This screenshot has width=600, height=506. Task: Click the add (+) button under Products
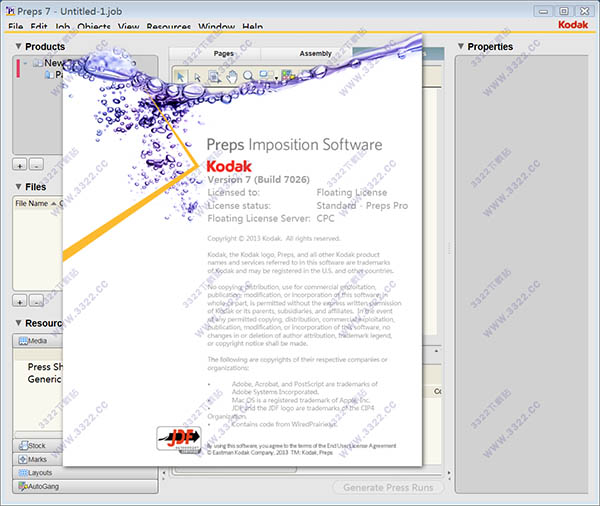[20, 164]
